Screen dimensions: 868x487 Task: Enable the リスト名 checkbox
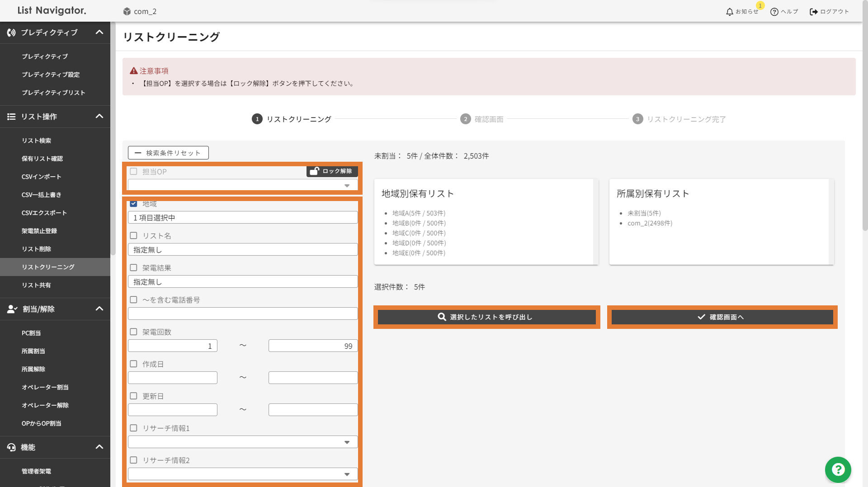133,235
